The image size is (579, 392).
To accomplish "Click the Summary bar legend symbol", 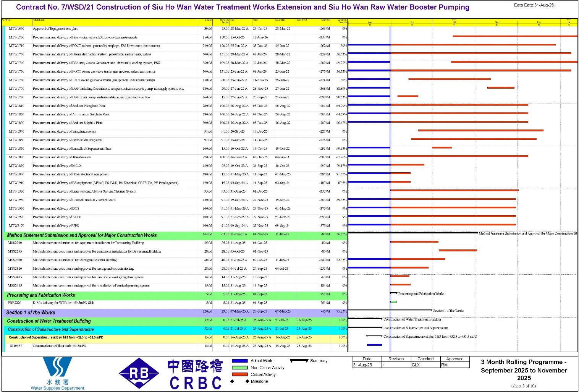I will pyautogui.click(x=299, y=361).
